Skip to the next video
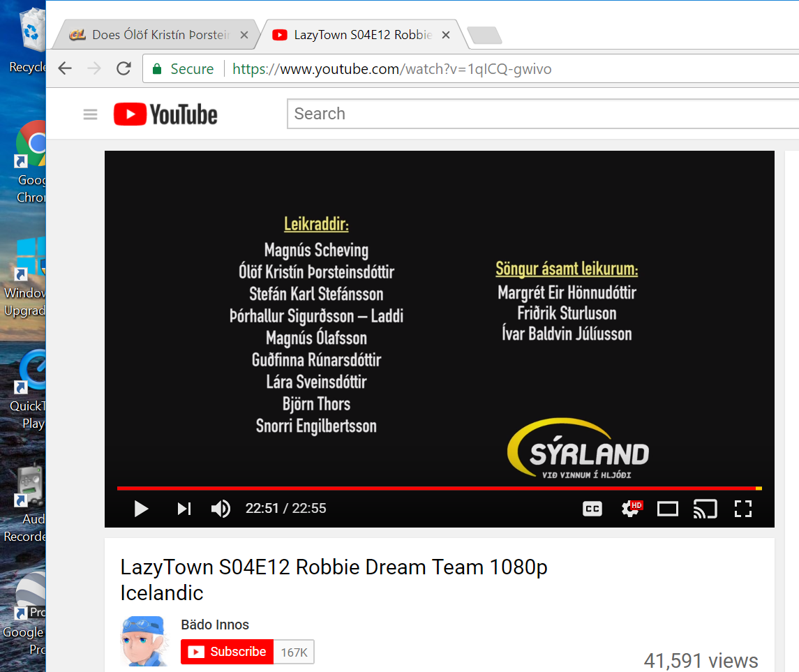 click(184, 509)
